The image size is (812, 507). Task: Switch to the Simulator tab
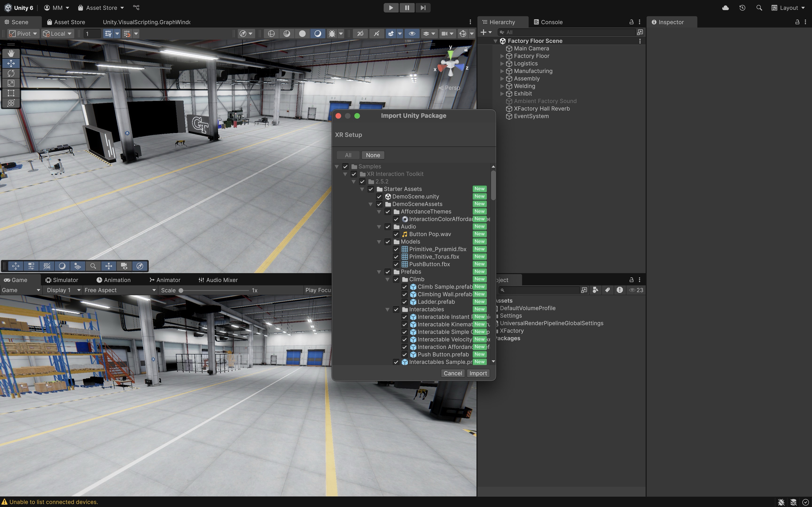(x=62, y=280)
